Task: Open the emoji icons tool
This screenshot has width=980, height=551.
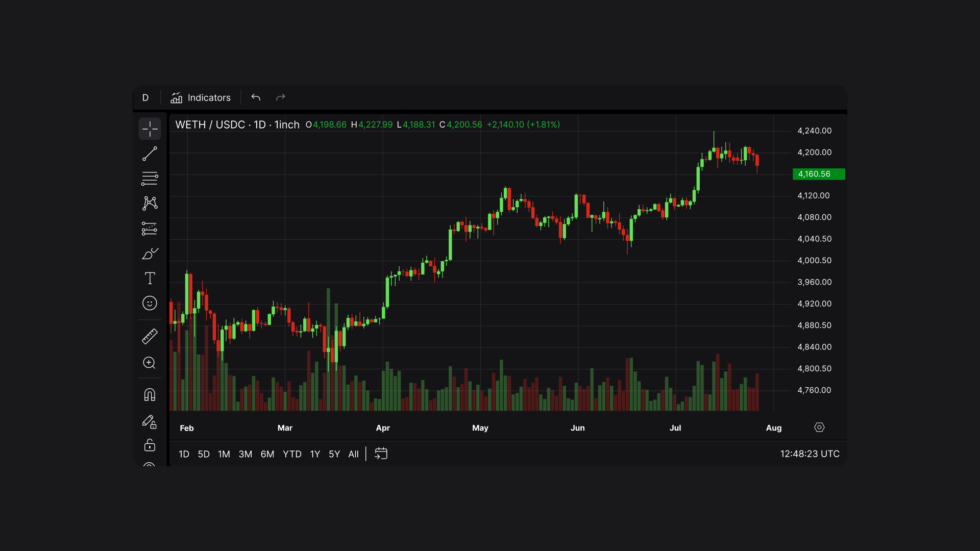Action: 150,303
